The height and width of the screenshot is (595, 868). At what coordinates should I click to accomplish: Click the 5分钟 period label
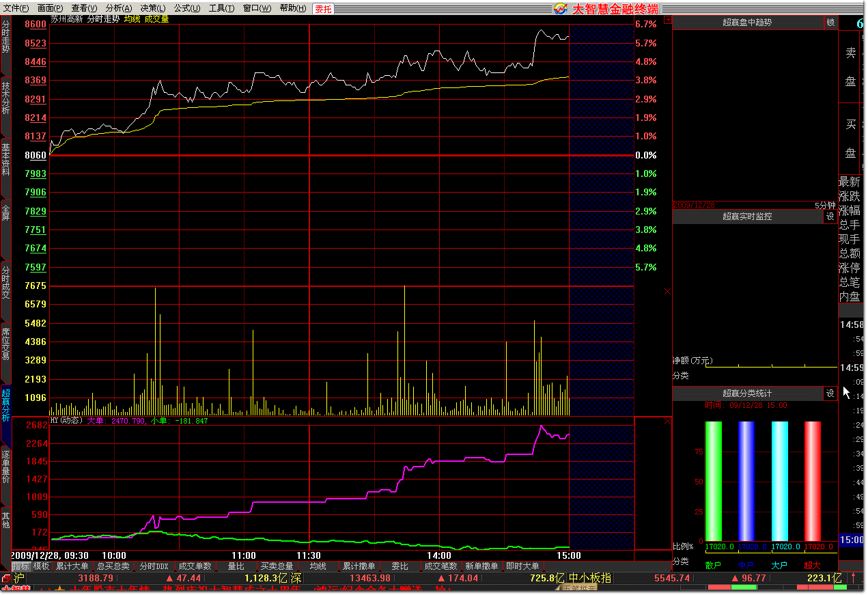coord(824,205)
